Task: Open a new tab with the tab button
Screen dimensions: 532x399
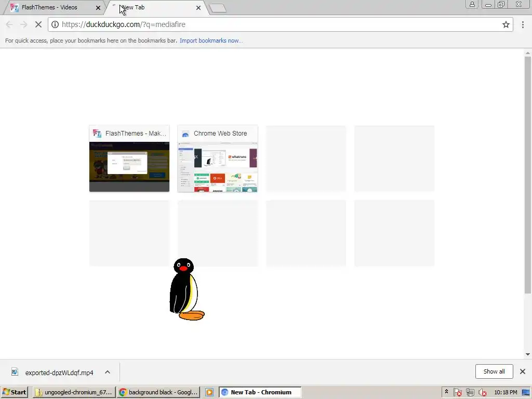Action: 218,8
